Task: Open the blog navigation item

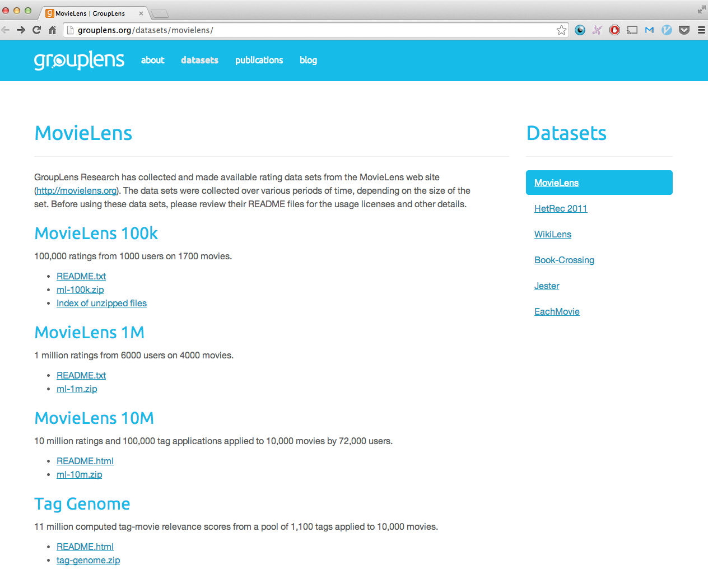Action: tap(308, 60)
